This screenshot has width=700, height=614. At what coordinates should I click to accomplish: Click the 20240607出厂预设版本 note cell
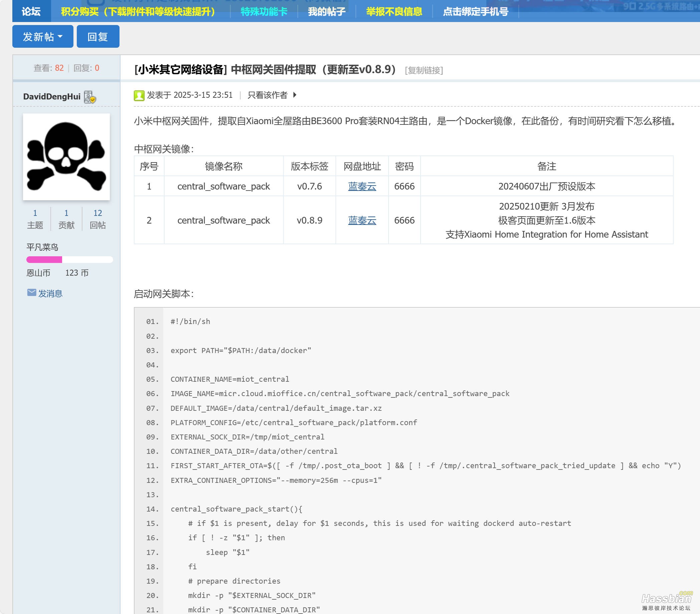[x=546, y=186]
